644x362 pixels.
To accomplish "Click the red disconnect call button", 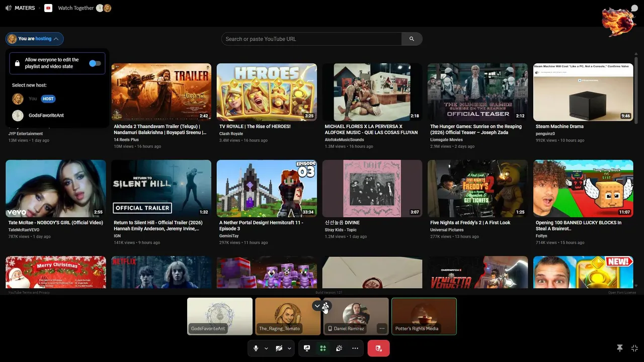I will point(378,348).
